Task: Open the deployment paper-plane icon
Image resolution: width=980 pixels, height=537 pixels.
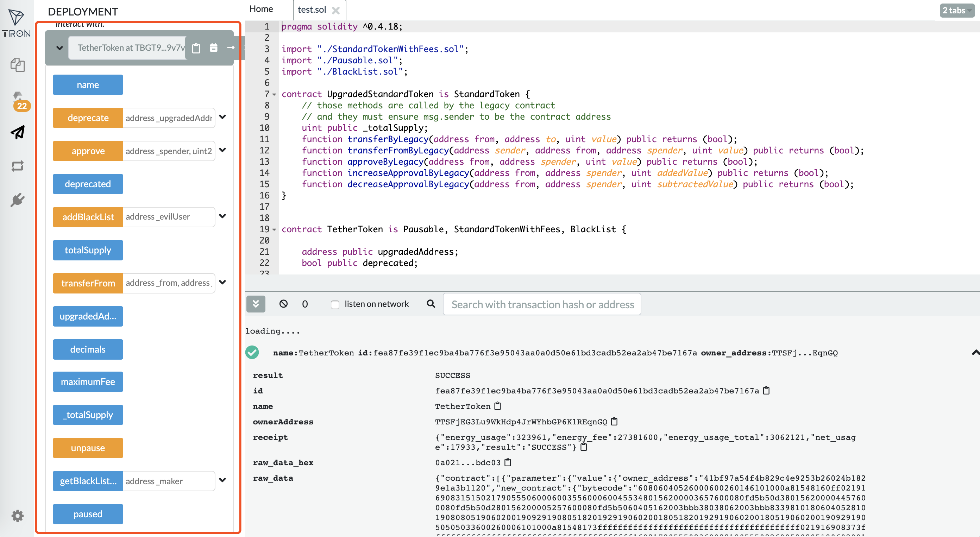Action: point(18,132)
